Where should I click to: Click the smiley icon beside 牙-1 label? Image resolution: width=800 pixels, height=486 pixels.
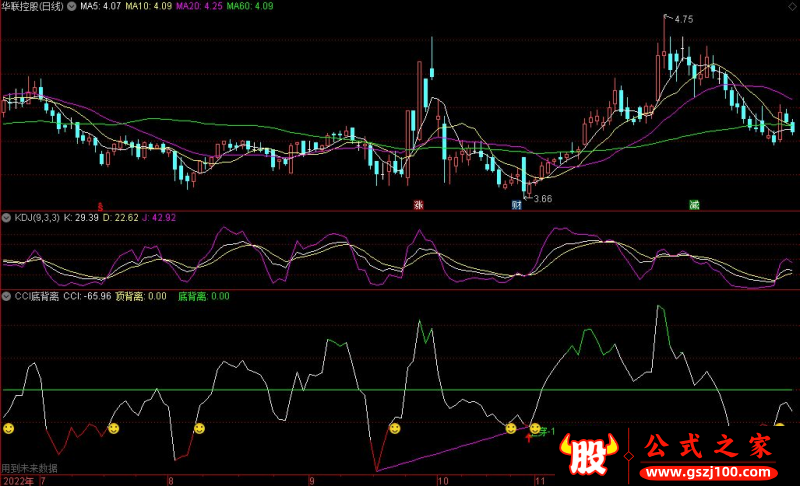(x=535, y=429)
